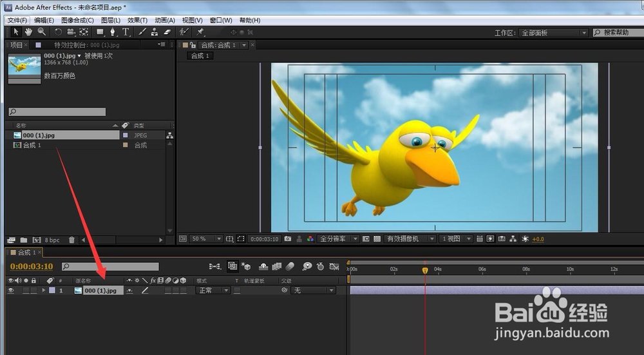Enable Frame Blending for the composition

277,267
